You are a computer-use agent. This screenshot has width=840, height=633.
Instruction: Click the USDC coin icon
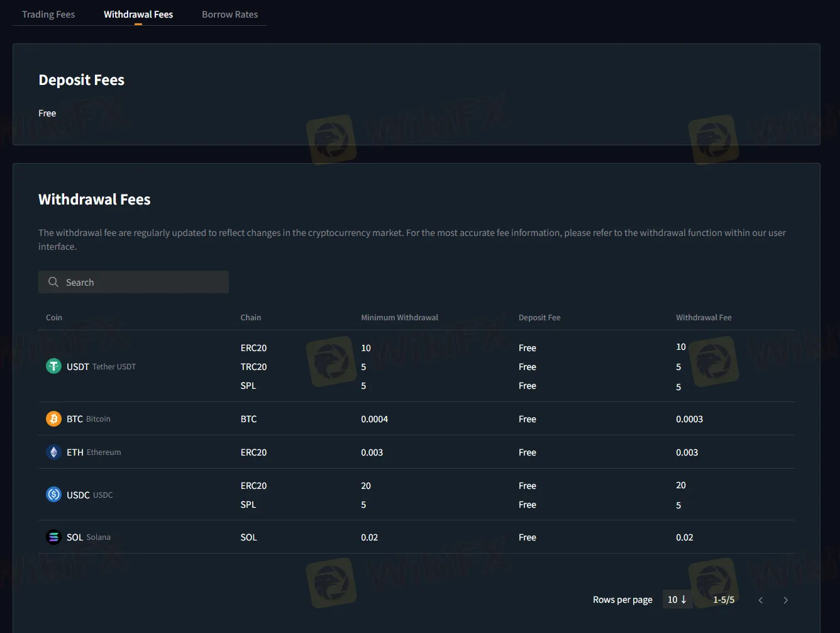pyautogui.click(x=53, y=495)
